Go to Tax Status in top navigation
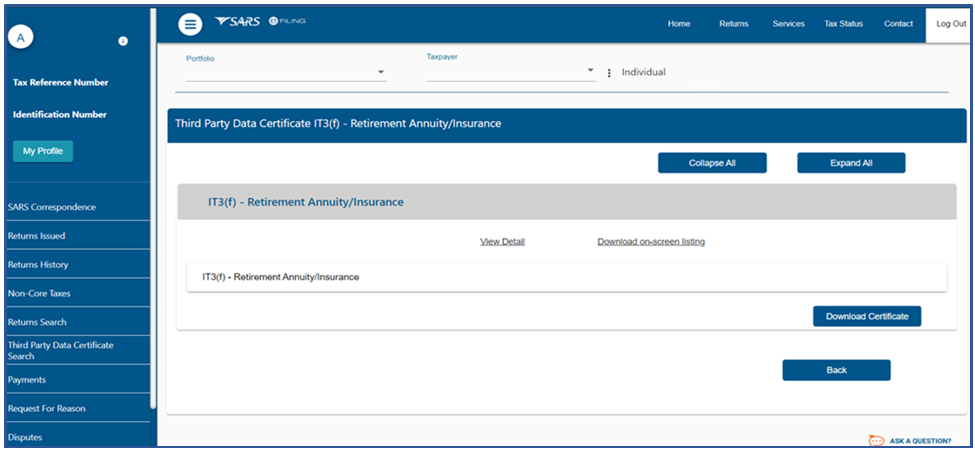975x451 pixels. (x=844, y=24)
